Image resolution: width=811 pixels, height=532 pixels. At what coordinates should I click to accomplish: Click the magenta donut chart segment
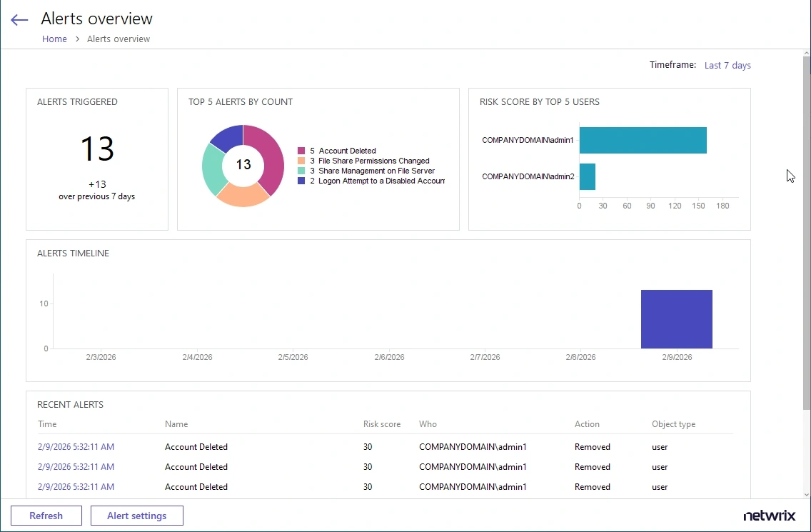tap(272, 159)
